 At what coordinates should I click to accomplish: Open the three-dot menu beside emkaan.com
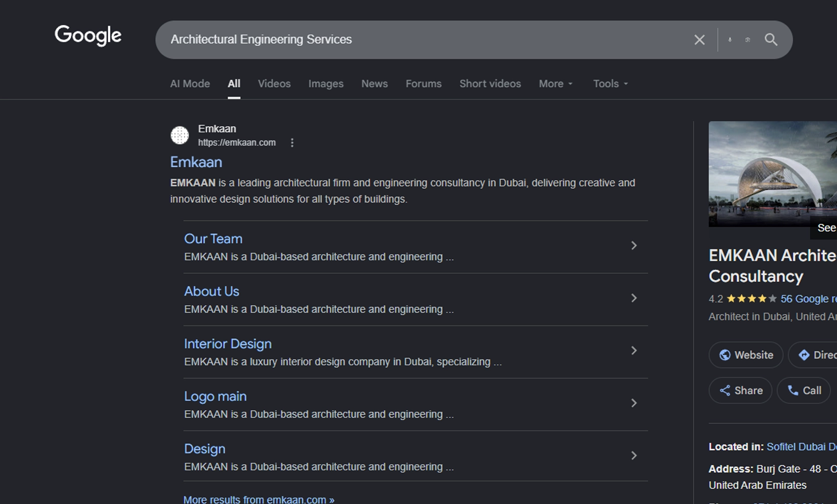coord(292,143)
